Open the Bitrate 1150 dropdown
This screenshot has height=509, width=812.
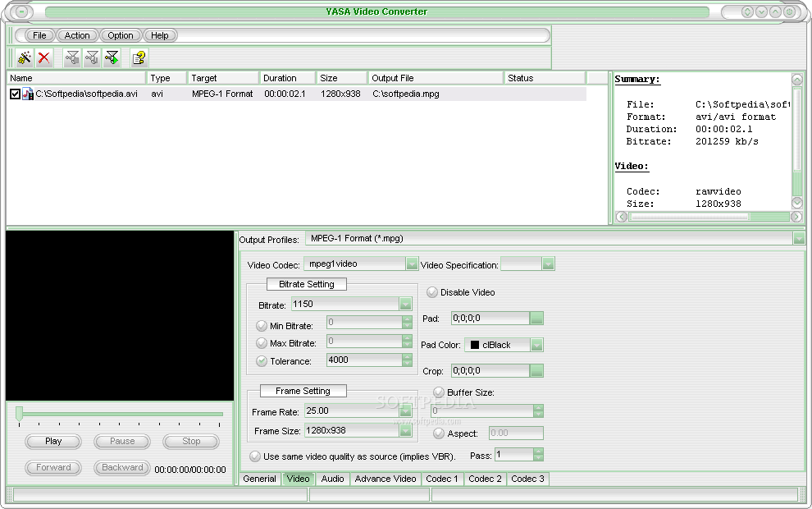point(405,305)
